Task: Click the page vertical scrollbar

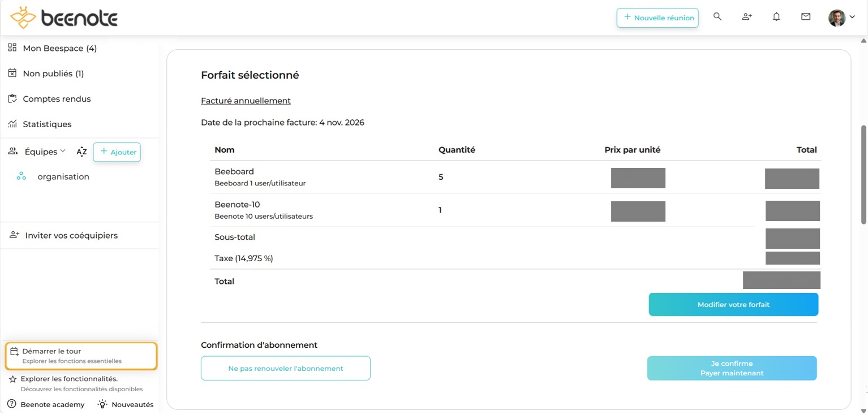Action: (863, 175)
